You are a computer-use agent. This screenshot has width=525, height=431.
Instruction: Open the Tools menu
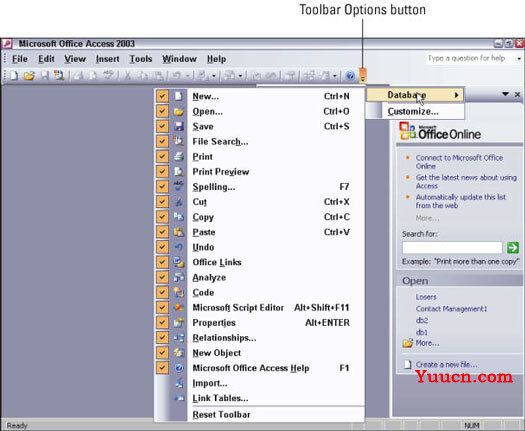coord(141,59)
